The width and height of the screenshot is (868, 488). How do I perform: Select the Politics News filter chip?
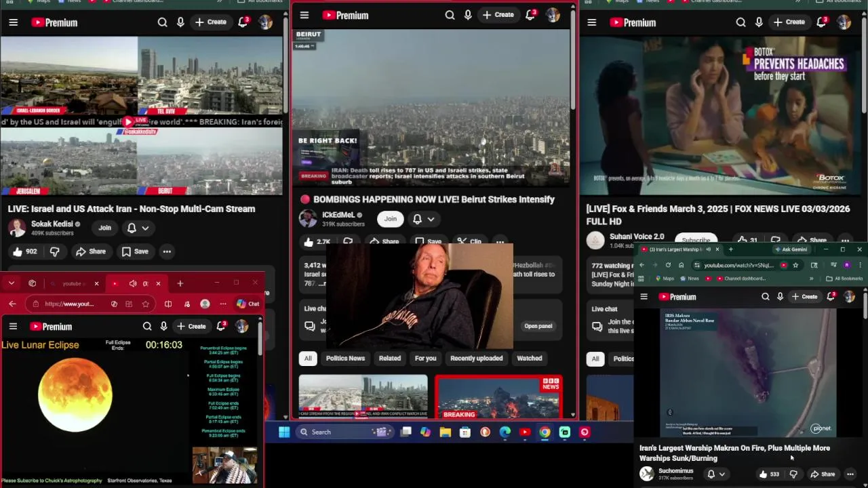coord(345,358)
